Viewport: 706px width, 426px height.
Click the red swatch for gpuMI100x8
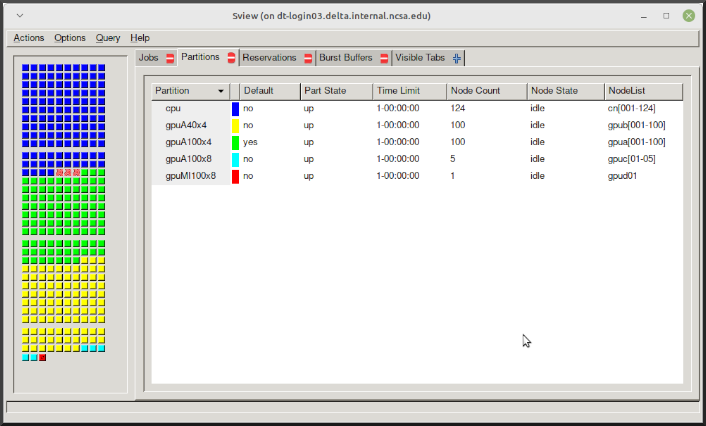(236, 176)
